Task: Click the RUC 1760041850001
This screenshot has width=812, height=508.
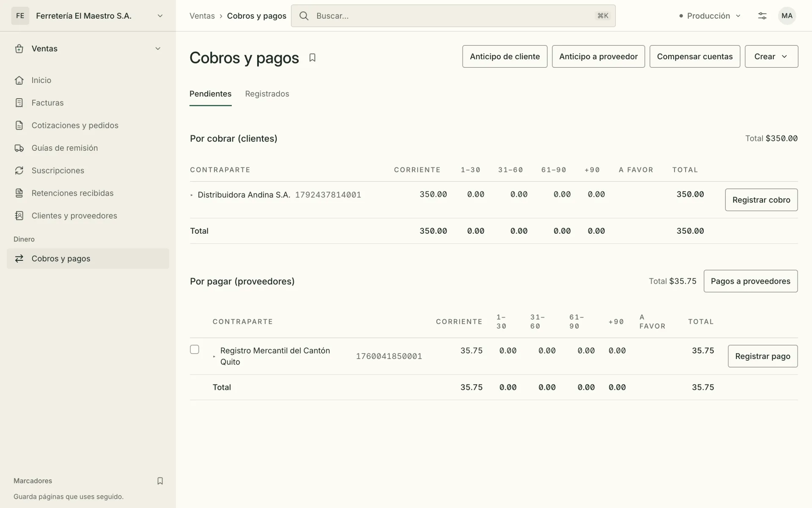Action: (x=389, y=356)
